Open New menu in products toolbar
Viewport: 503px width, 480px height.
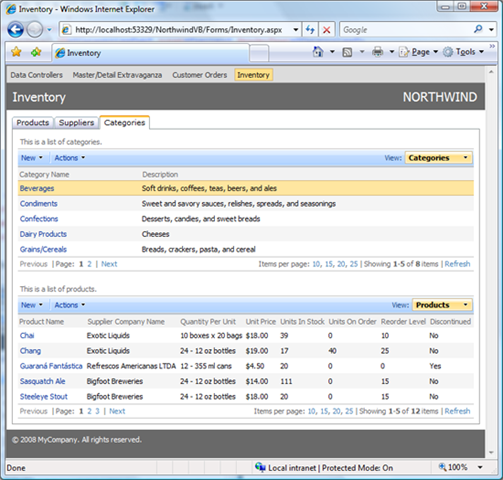[32, 305]
